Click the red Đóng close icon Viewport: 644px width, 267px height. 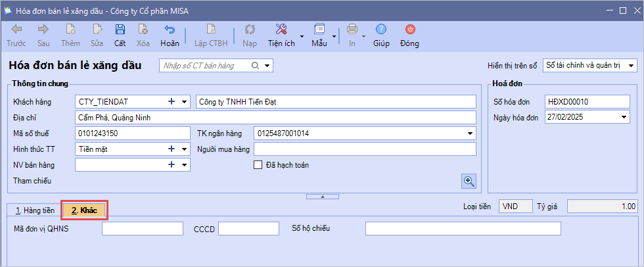(409, 30)
